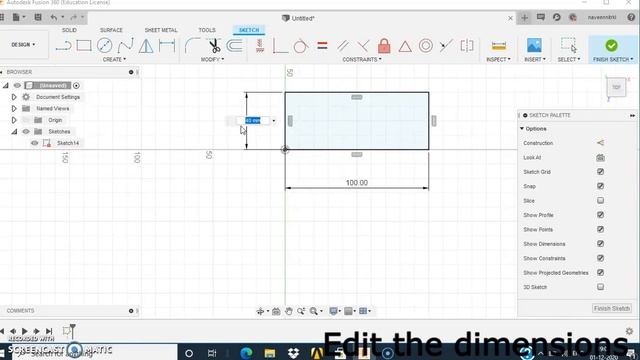The width and height of the screenshot is (640, 360).
Task: Apply Collinear constraint
Action: [446, 45]
